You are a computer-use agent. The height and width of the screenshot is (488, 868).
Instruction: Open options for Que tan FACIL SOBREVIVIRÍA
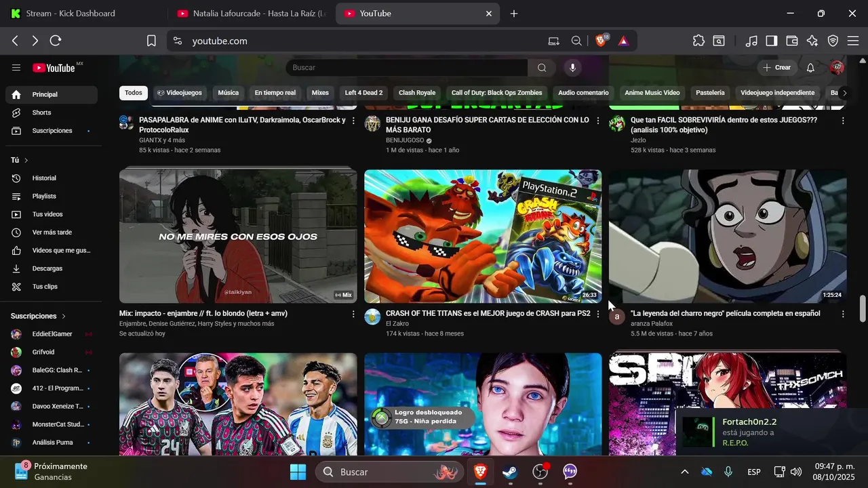[x=843, y=121]
